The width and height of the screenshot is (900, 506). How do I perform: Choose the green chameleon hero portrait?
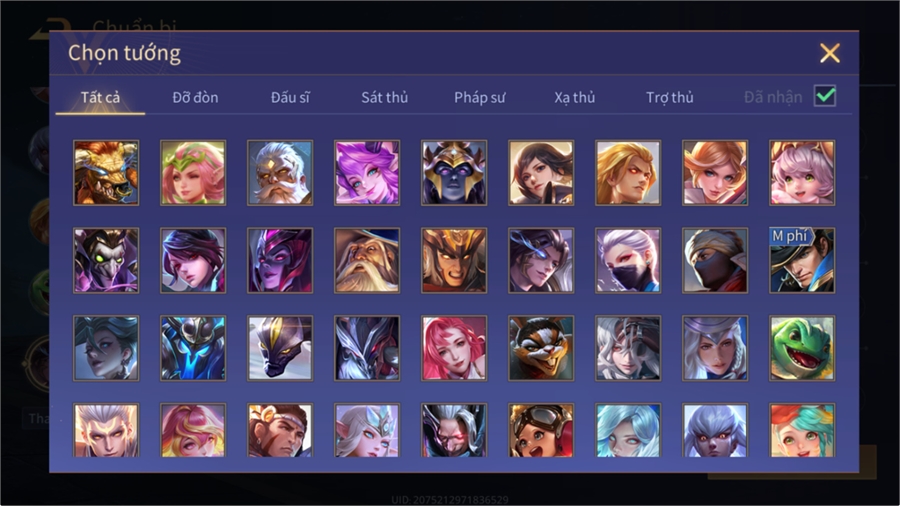point(802,348)
